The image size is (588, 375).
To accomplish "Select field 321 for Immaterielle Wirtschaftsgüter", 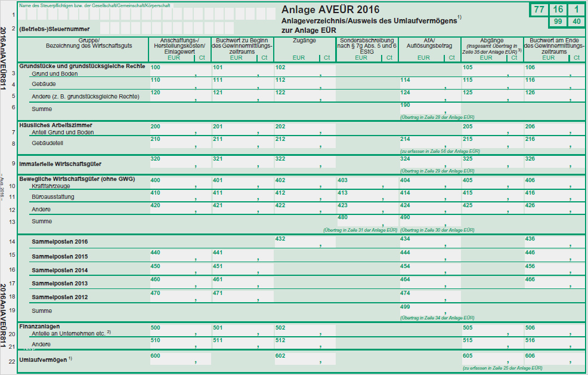I will point(241,163).
